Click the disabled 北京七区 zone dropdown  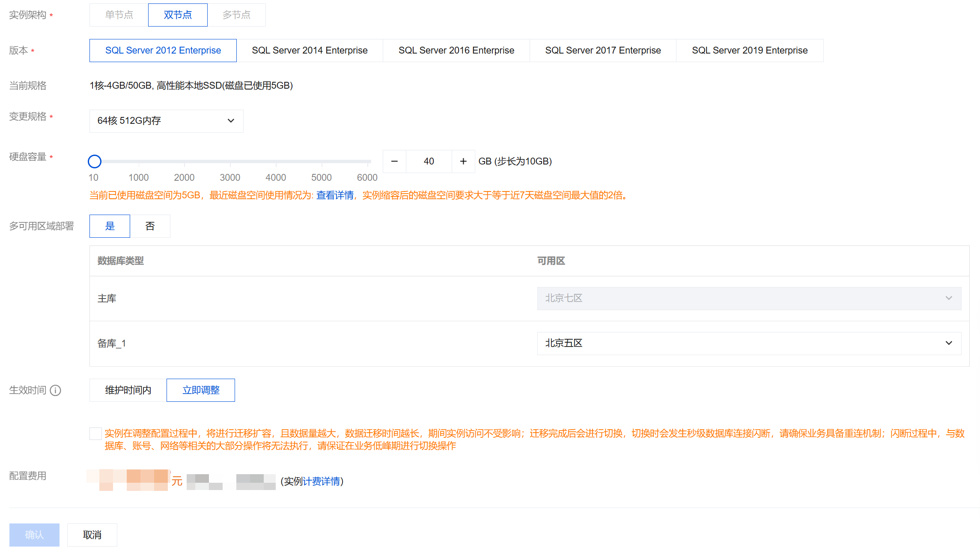pyautogui.click(x=749, y=299)
